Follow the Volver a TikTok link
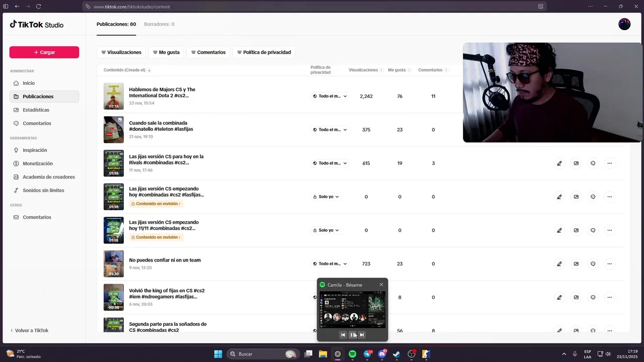 click(x=29, y=330)
